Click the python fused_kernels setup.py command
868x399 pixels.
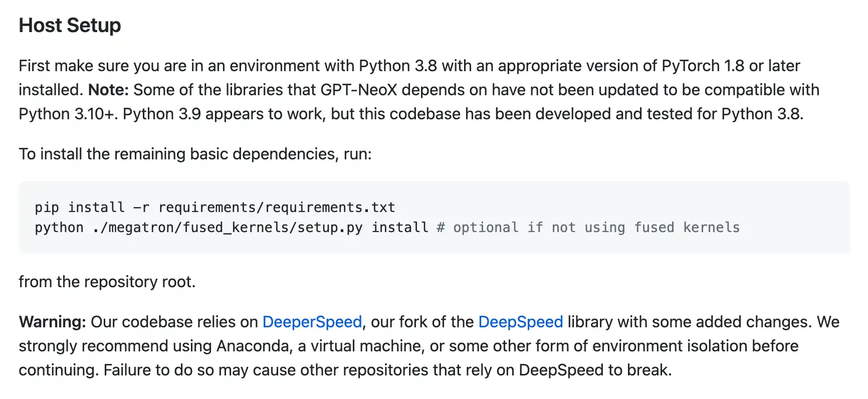click(x=232, y=228)
